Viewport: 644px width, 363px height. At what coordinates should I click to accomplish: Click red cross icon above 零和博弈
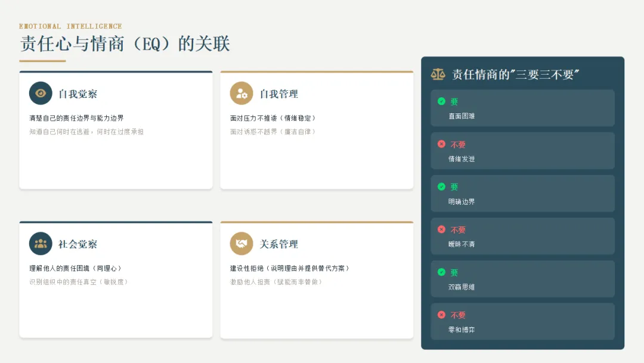[x=441, y=315]
